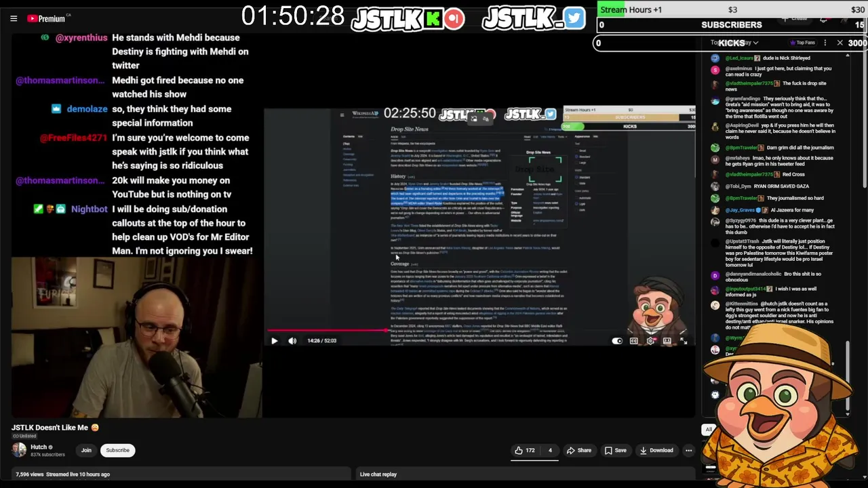Open the Hutch channel name link
Screen dimensions: 868x488
pyautogui.click(x=39, y=447)
